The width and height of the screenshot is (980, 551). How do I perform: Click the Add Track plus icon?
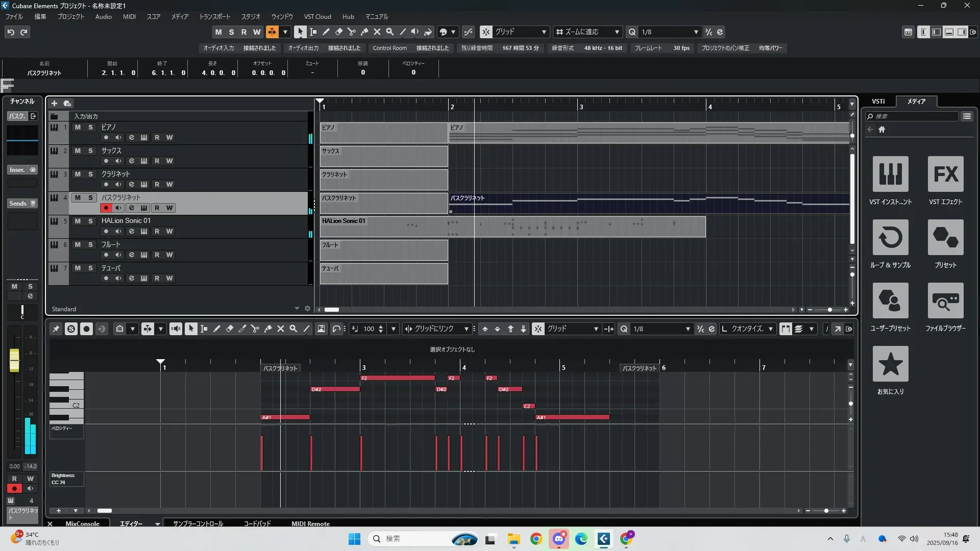(x=54, y=103)
